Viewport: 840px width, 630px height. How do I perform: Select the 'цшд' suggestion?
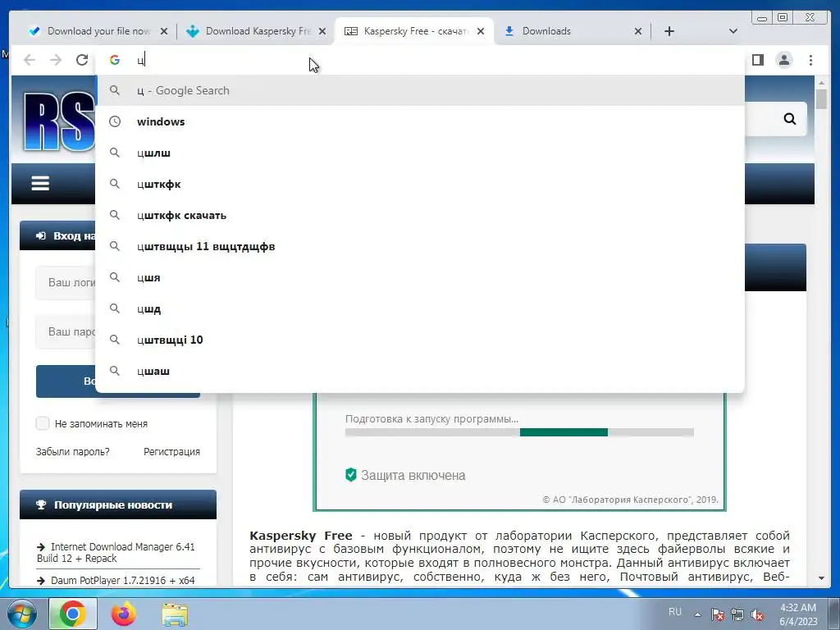[420, 308]
